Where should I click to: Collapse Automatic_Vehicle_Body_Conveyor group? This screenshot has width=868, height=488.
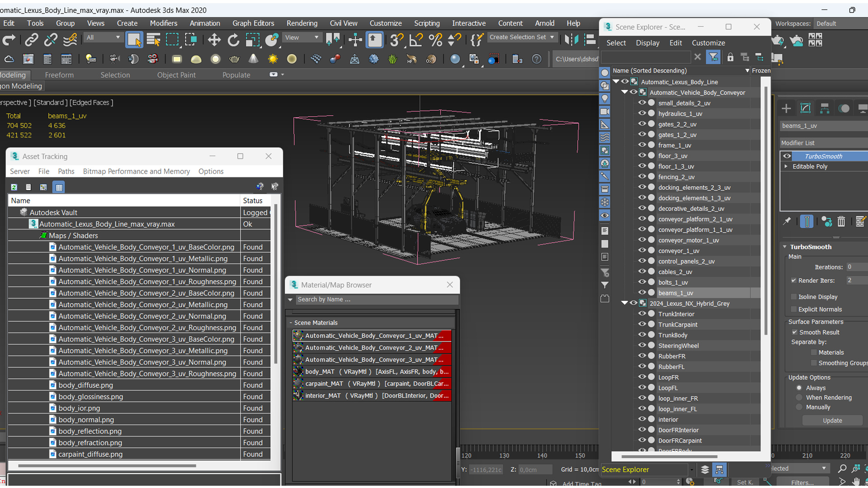click(x=624, y=92)
